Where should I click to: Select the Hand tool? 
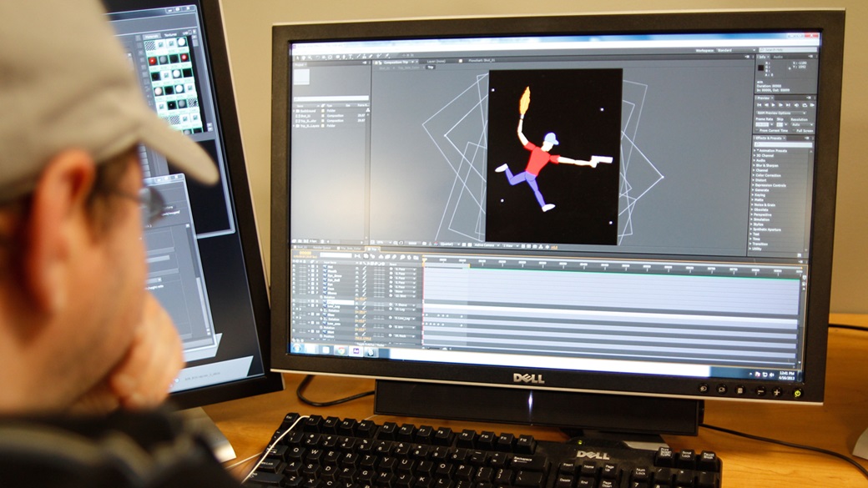tap(303, 57)
